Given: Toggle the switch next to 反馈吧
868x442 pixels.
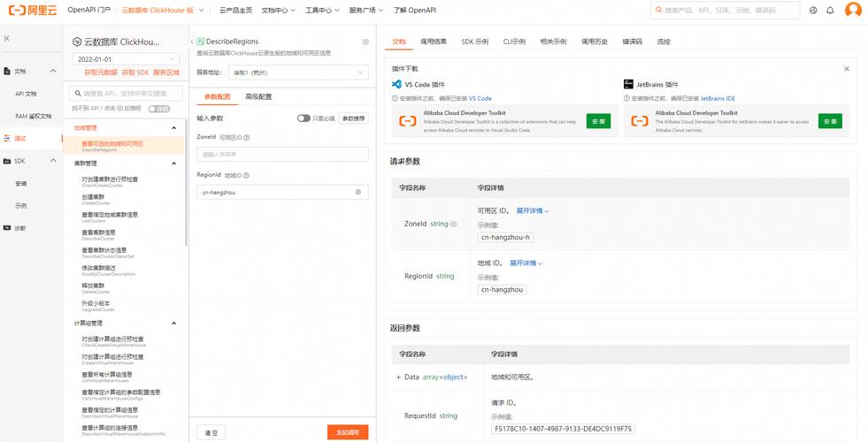Looking at the screenshot, I should (x=159, y=109).
